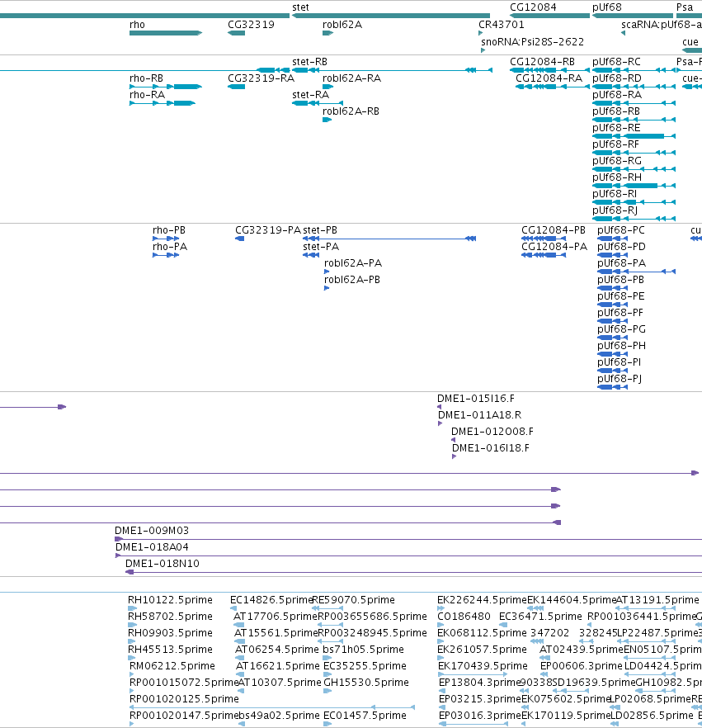The height and width of the screenshot is (728, 702).
Task: Click EC14826.5prime EST label
Action: tap(272, 600)
